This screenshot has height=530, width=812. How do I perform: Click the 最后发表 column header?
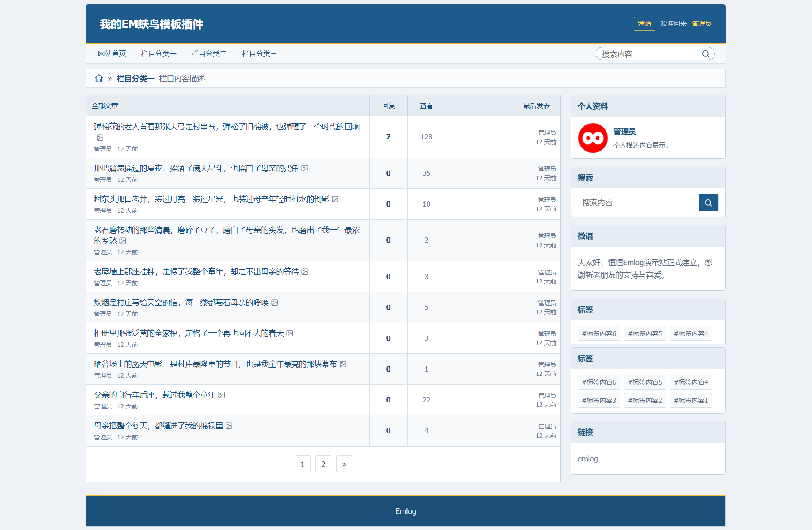coord(537,106)
